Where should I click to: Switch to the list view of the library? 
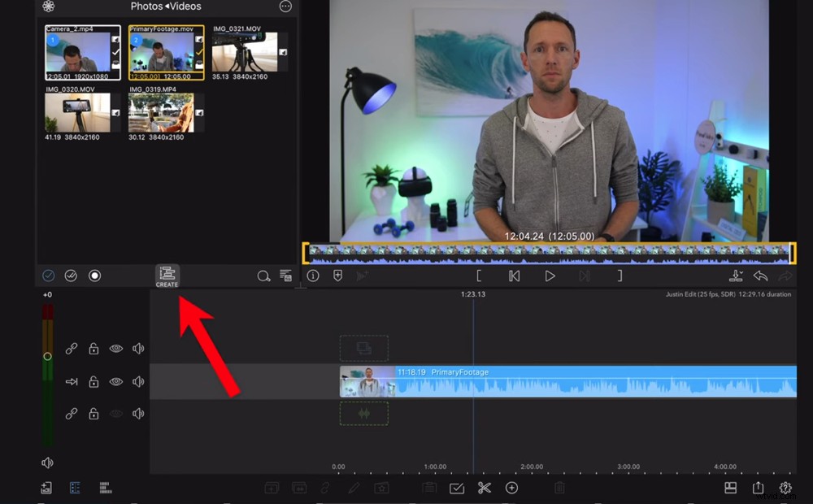point(73,487)
